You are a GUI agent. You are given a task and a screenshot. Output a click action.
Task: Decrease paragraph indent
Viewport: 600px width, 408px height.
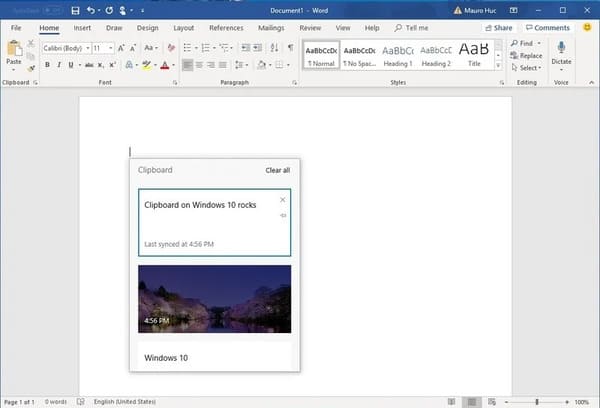[x=245, y=48]
